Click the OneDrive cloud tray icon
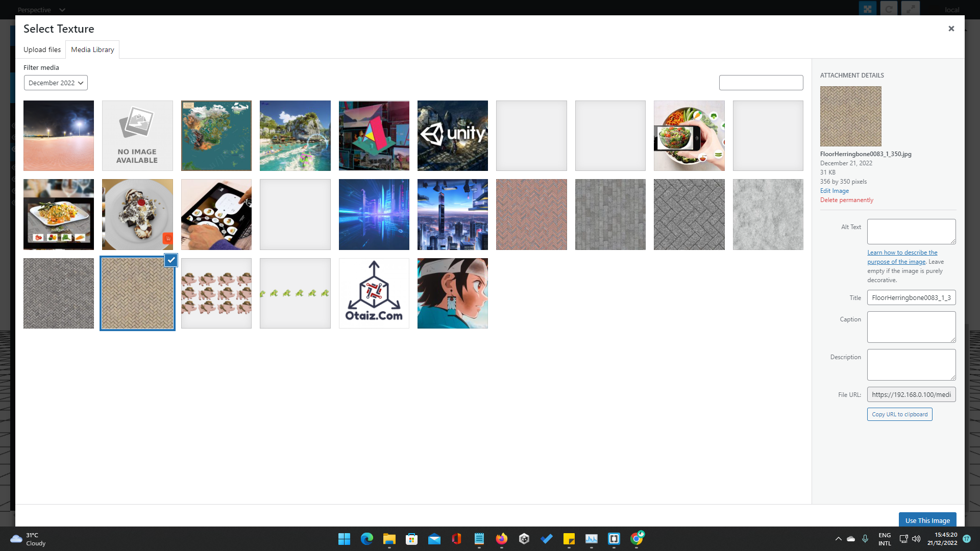 click(851, 539)
